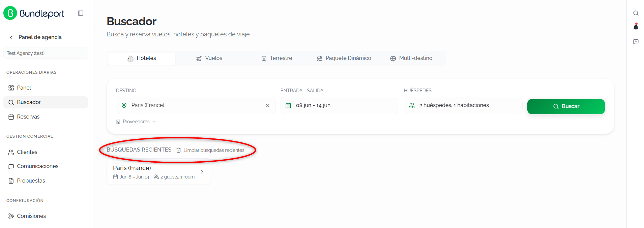Screen dimensions: 644x228
Task: Click the green Buscar button
Action: [x=566, y=106]
